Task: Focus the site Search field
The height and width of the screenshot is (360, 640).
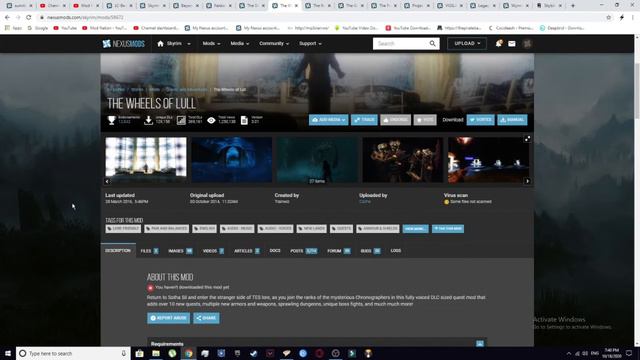Action: click(x=400, y=44)
